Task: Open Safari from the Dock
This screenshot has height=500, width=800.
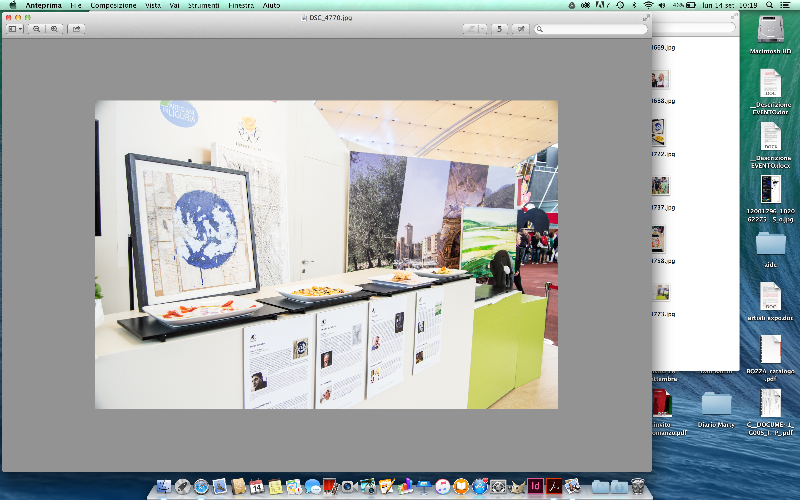Action: point(201,487)
